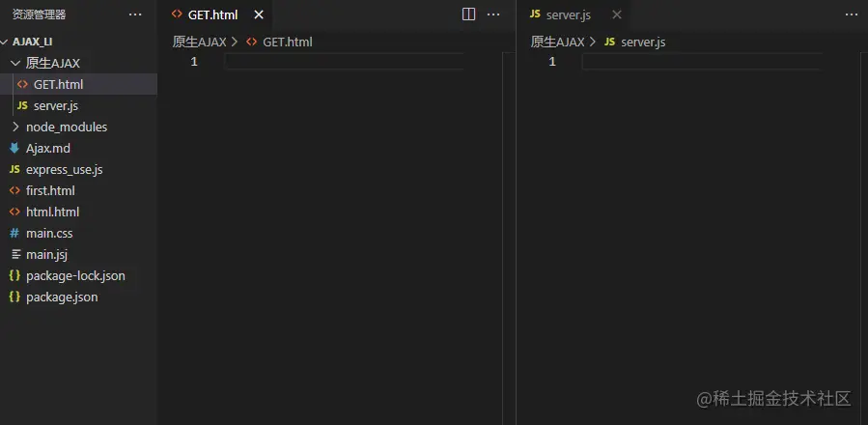Split the GET.html editor to the right
This screenshot has height=425, width=868.
tap(469, 14)
